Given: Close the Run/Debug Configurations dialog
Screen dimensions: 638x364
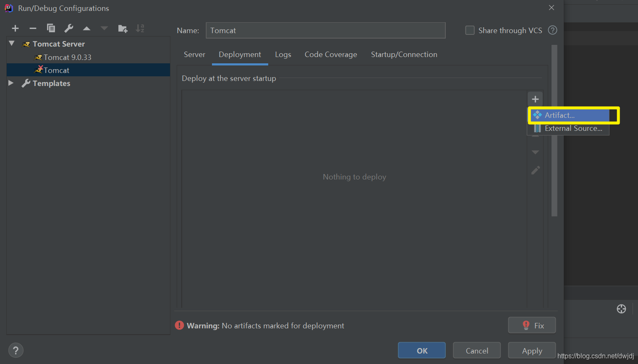Looking at the screenshot, I should 552,8.
